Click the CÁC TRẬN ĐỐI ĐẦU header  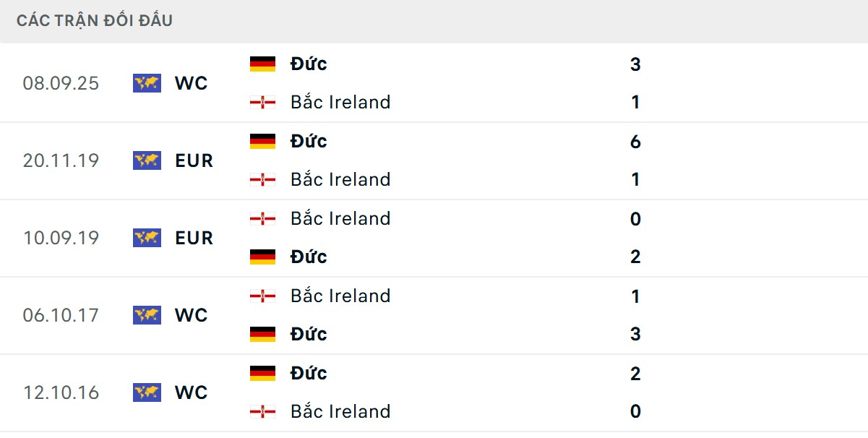95,20
